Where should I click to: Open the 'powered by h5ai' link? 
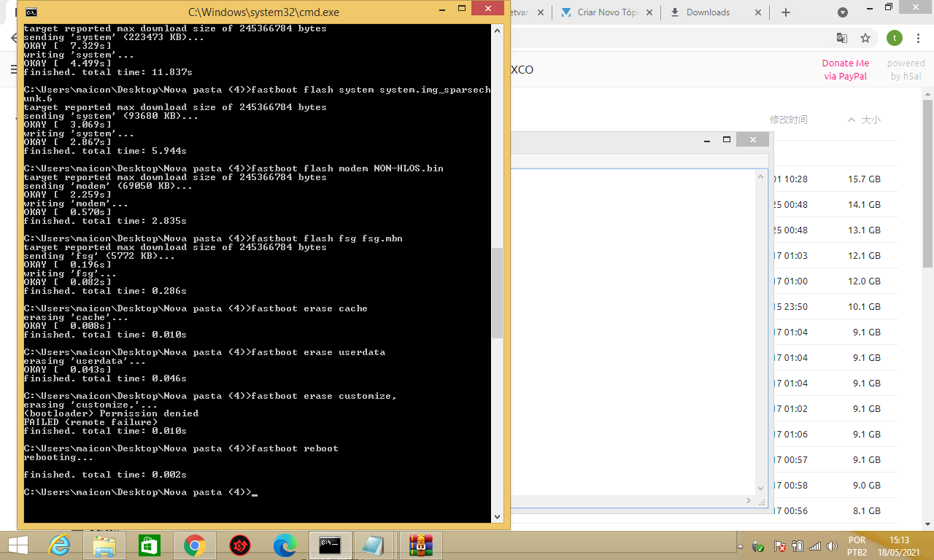906,69
